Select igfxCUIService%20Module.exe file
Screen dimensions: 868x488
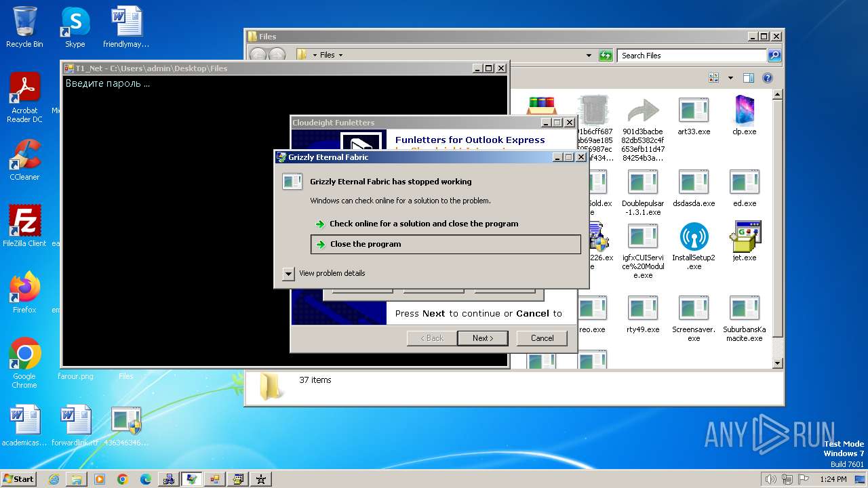coord(643,251)
